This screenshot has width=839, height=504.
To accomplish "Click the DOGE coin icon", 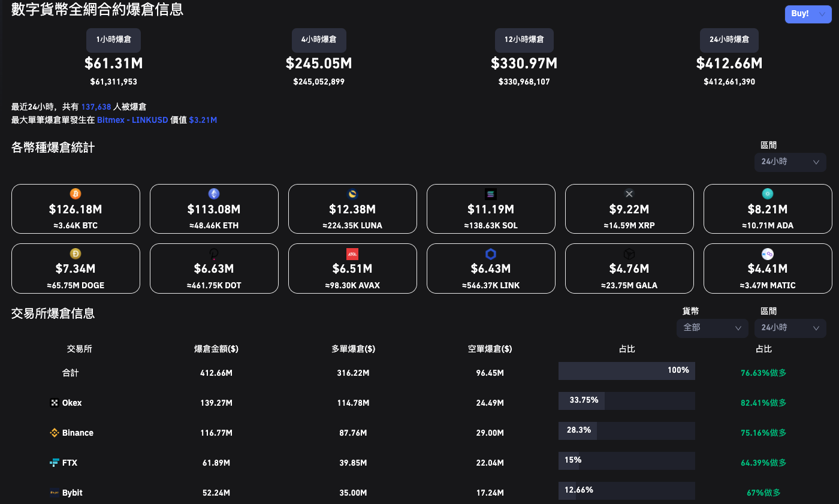I will (76, 253).
